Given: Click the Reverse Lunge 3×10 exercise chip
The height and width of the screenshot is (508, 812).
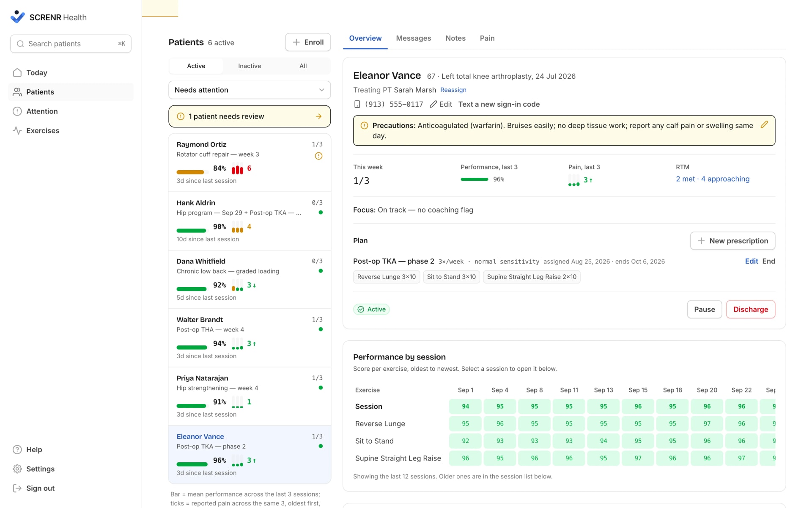Looking at the screenshot, I should 387,277.
